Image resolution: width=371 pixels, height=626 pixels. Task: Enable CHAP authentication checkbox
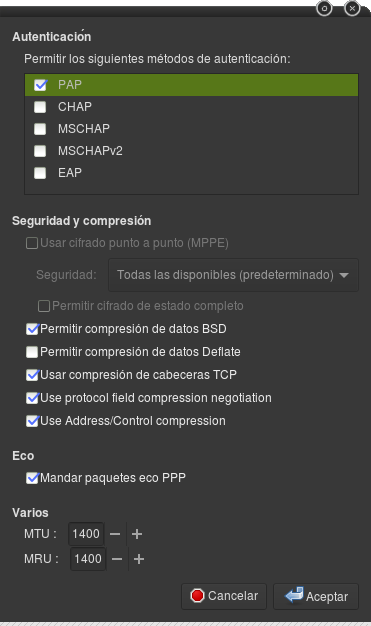(x=40, y=107)
